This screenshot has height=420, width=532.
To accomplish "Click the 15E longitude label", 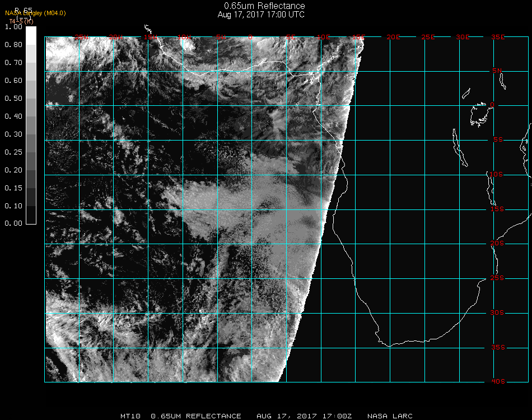I will pyautogui.click(x=358, y=38).
